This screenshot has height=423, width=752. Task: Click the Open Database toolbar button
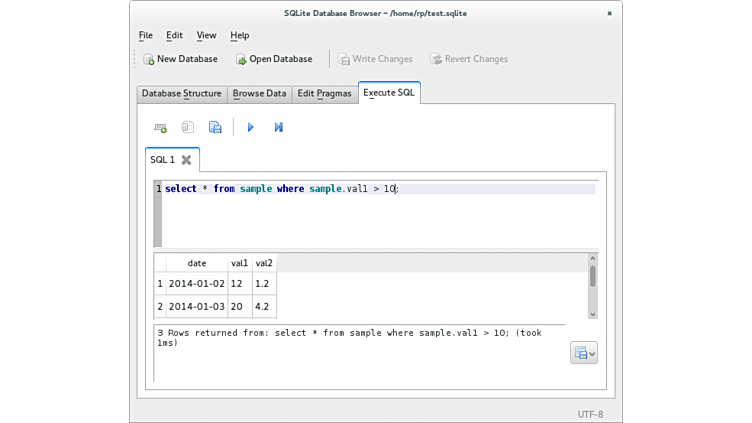(274, 59)
